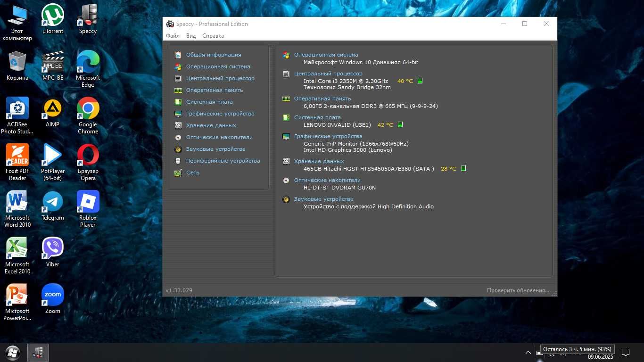The width and height of the screenshot is (644, 362).
Task: Select the ACDSee Photo Studio icon
Action: tap(17, 116)
